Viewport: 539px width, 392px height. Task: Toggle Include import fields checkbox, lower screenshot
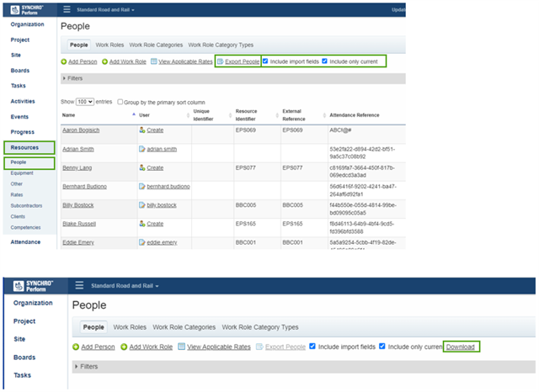click(x=312, y=346)
